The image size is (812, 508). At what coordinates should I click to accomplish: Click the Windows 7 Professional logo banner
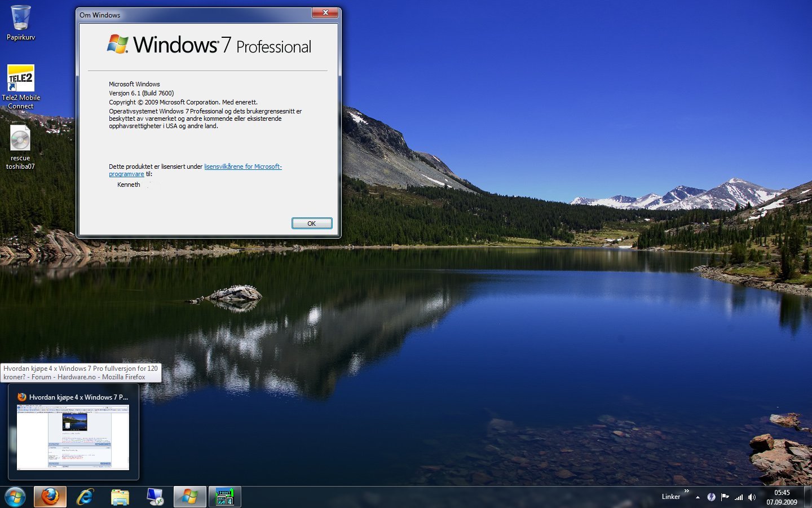pos(209,45)
